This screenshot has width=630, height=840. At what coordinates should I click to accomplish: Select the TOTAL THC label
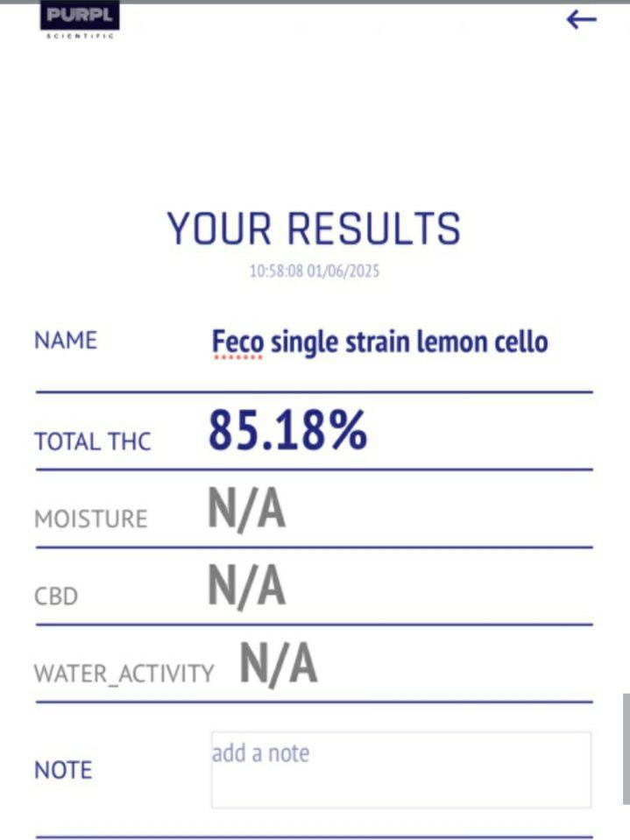[92, 441]
